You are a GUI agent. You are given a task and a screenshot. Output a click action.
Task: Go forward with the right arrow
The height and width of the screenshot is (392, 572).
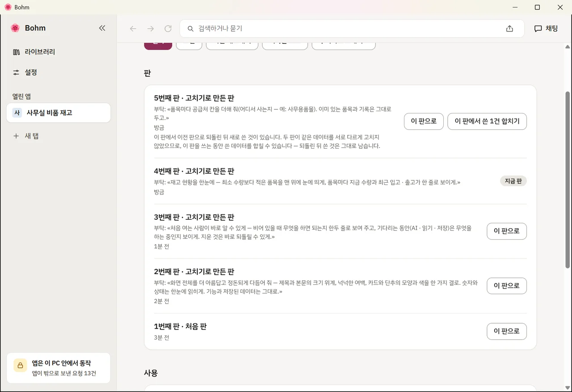(151, 29)
